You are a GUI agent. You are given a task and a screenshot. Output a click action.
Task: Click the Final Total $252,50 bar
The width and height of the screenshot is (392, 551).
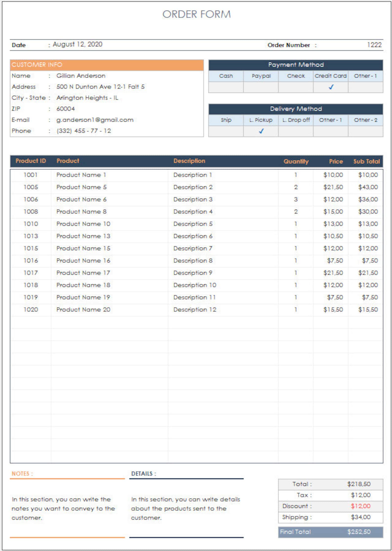(x=331, y=532)
